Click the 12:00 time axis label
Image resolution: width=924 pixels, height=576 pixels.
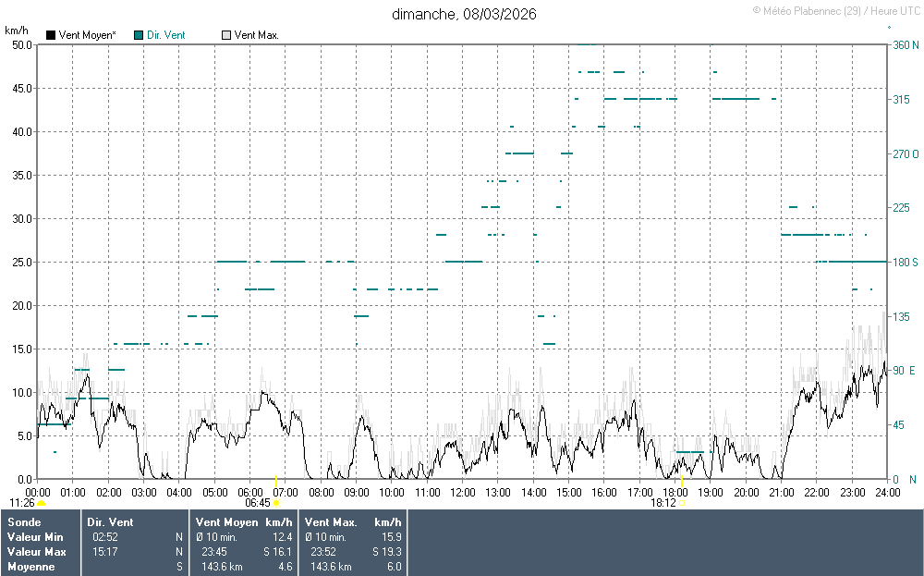click(x=462, y=492)
